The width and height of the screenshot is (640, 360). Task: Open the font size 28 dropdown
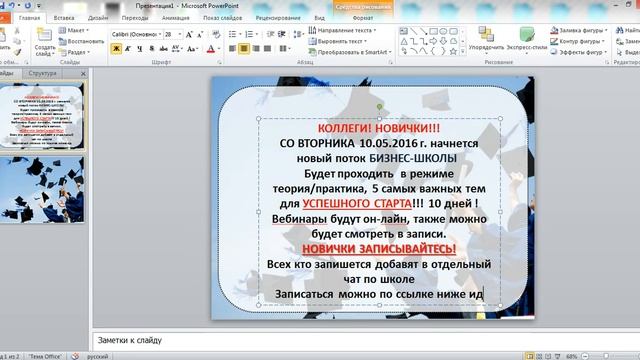click(180, 35)
